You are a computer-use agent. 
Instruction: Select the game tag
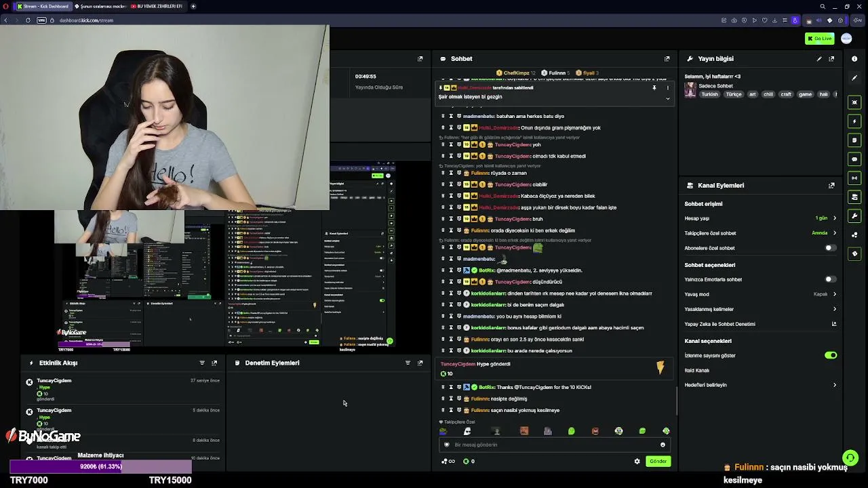[805, 95]
